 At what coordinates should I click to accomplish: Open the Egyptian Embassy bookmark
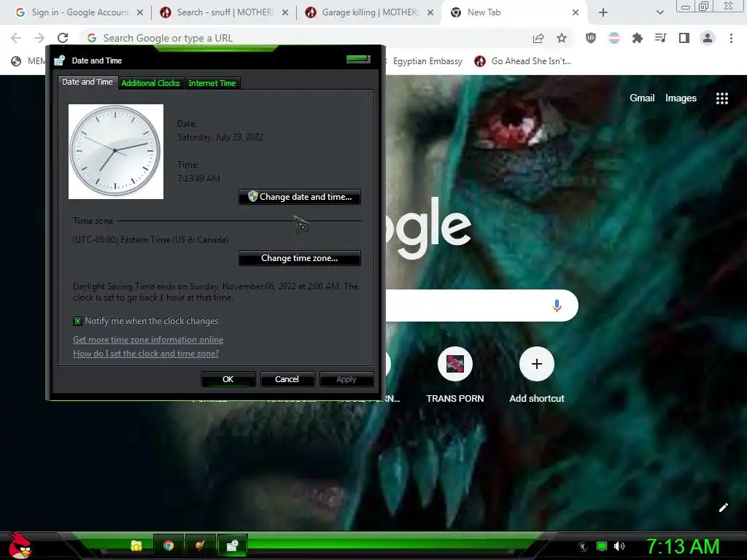point(427,61)
